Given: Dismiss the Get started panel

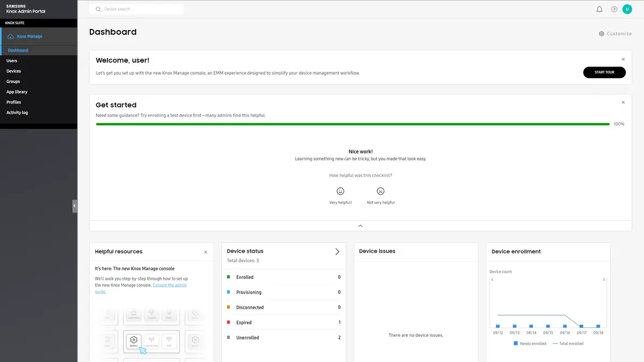Looking at the screenshot, I should click(623, 102).
